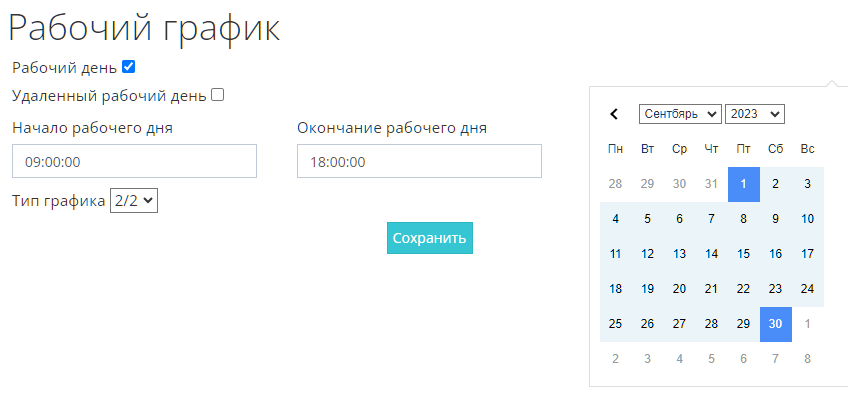Click the Начало рабочего дня time field
This screenshot has height=408, width=848.
134,161
